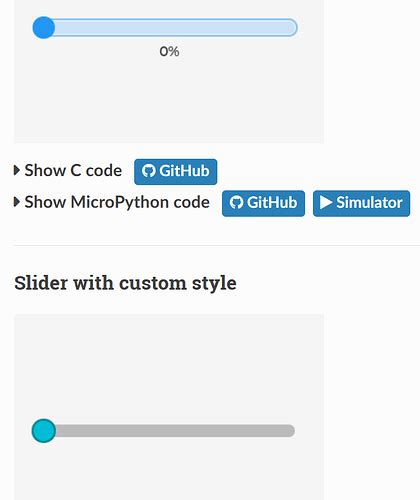Open GitHub link for the C code

point(176,172)
